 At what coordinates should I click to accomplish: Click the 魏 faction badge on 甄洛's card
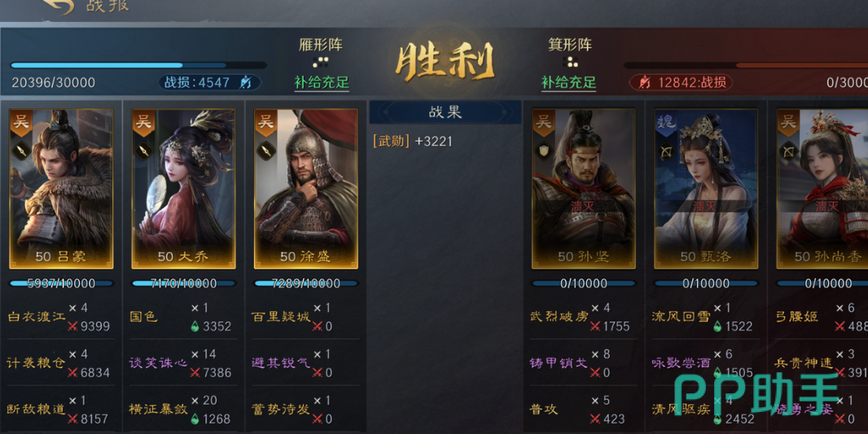(x=666, y=122)
